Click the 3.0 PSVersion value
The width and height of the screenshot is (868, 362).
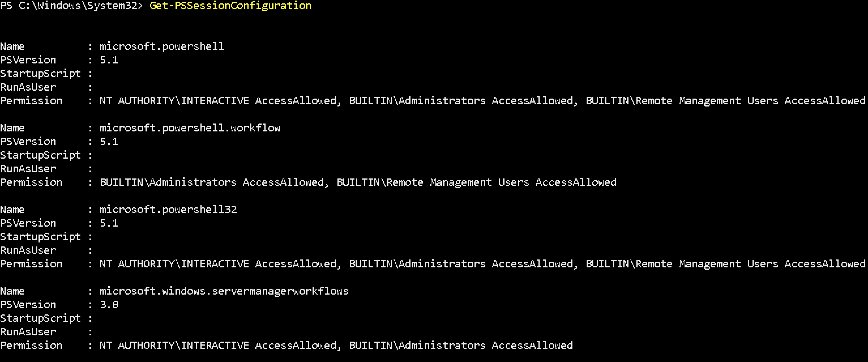click(109, 305)
